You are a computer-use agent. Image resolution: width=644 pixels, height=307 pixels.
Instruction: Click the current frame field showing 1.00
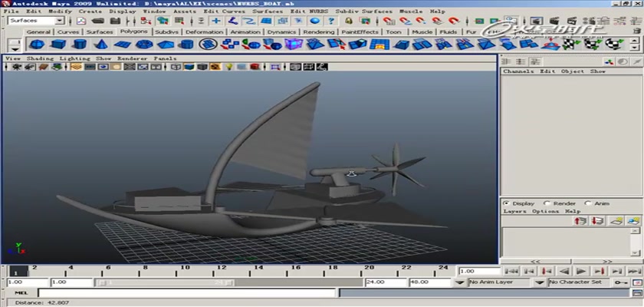point(480,271)
